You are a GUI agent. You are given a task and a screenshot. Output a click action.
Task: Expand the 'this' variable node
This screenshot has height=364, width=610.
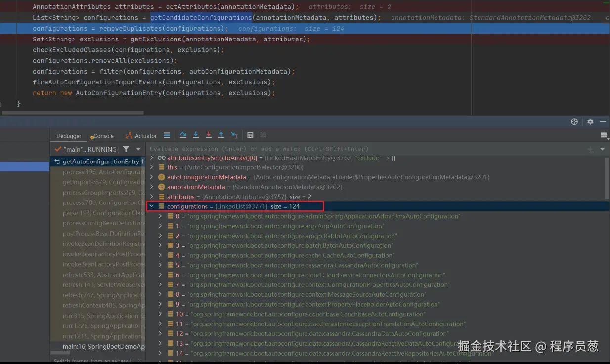click(152, 167)
